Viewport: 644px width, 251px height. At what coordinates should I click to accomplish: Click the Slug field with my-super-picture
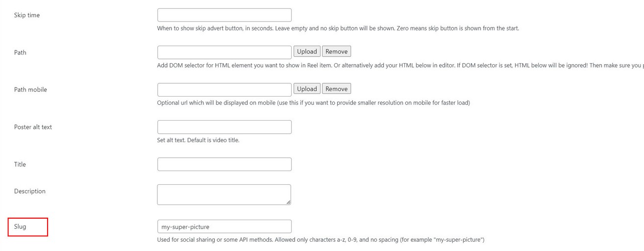point(224,226)
